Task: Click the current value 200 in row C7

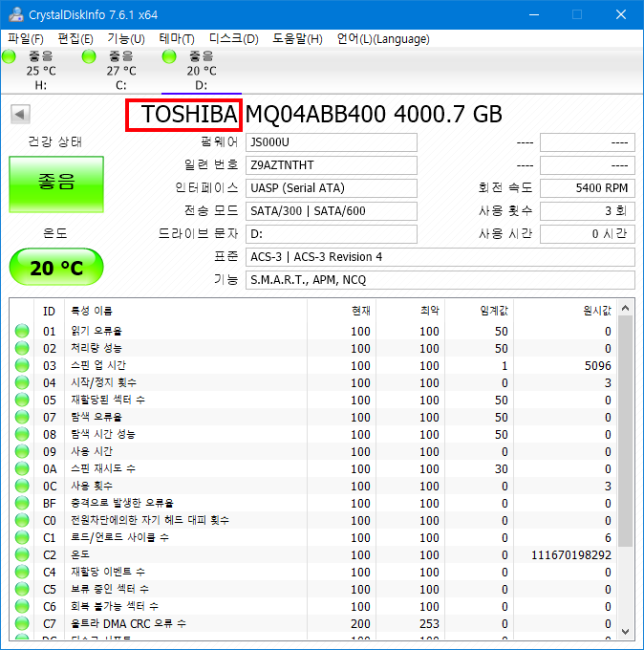Action: click(360, 624)
